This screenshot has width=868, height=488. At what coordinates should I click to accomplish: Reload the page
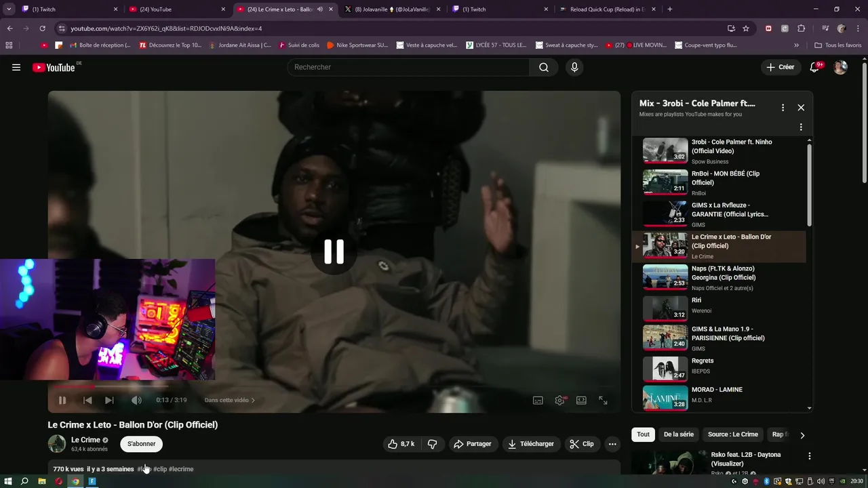tap(42, 28)
